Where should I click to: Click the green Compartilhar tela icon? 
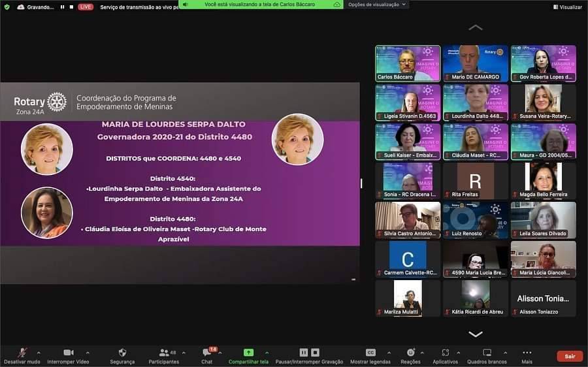tap(248, 353)
